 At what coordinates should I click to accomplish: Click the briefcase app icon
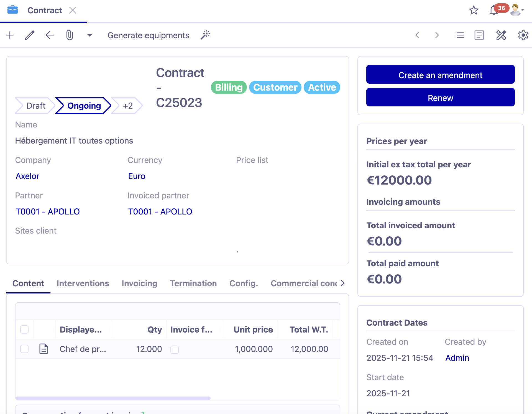pyautogui.click(x=12, y=10)
